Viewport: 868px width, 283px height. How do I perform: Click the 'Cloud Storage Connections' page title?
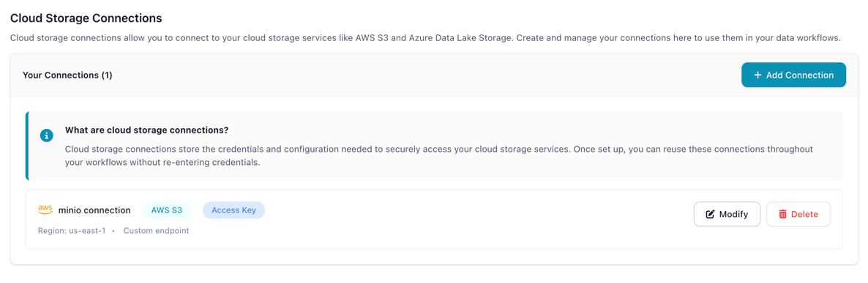tap(86, 18)
